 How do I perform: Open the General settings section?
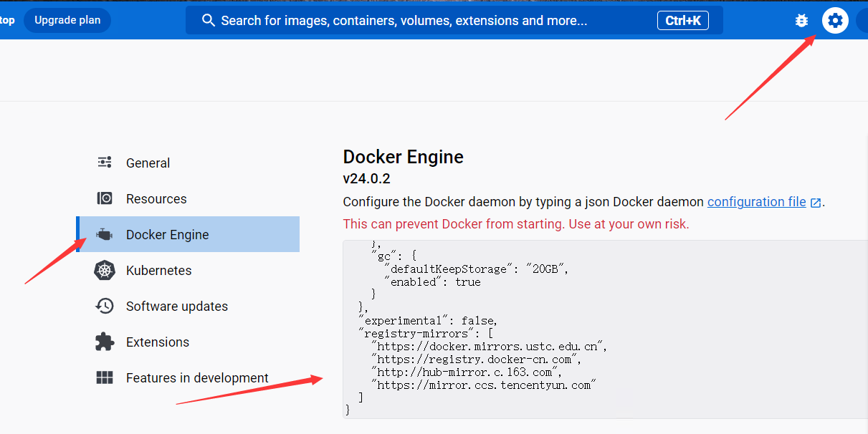click(188, 163)
